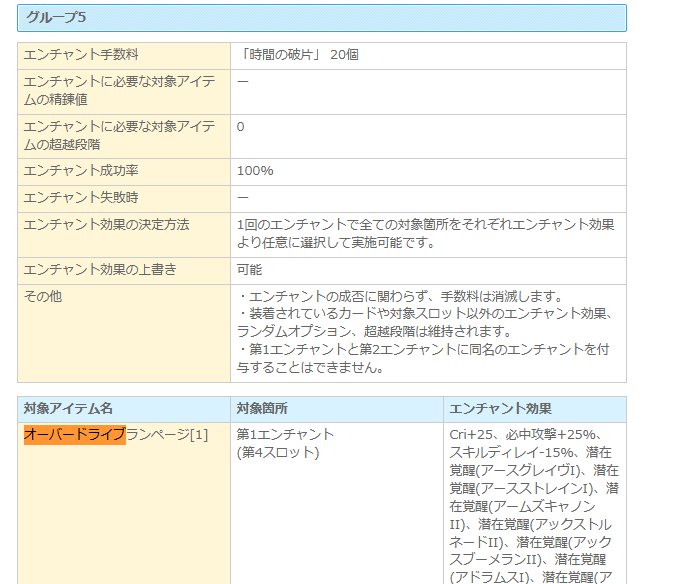Click the 対象アイテム名 column header
Screen dimensions: 680x584
point(68,409)
